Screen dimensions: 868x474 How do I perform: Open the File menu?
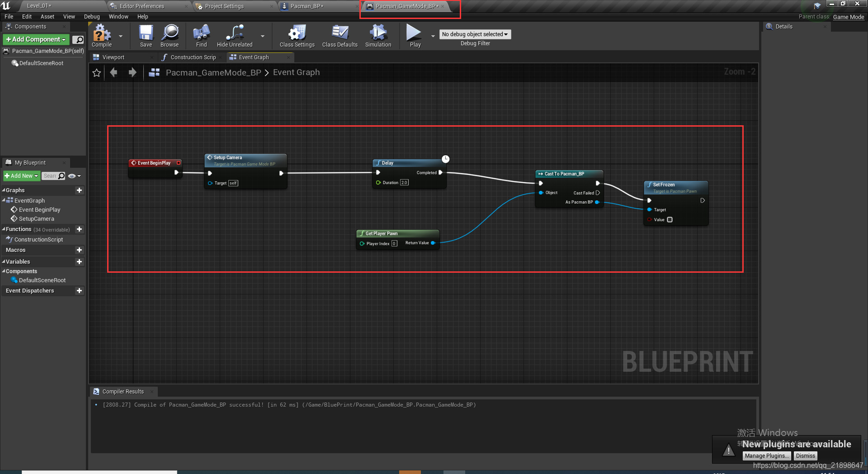(x=9, y=17)
